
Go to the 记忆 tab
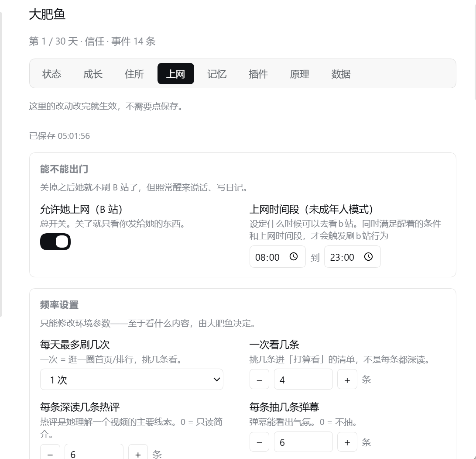point(217,74)
